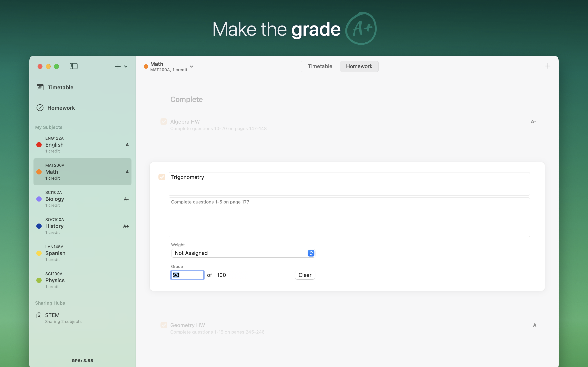
Task: Toggle the Algebra HW checkbox
Action: pyautogui.click(x=164, y=122)
